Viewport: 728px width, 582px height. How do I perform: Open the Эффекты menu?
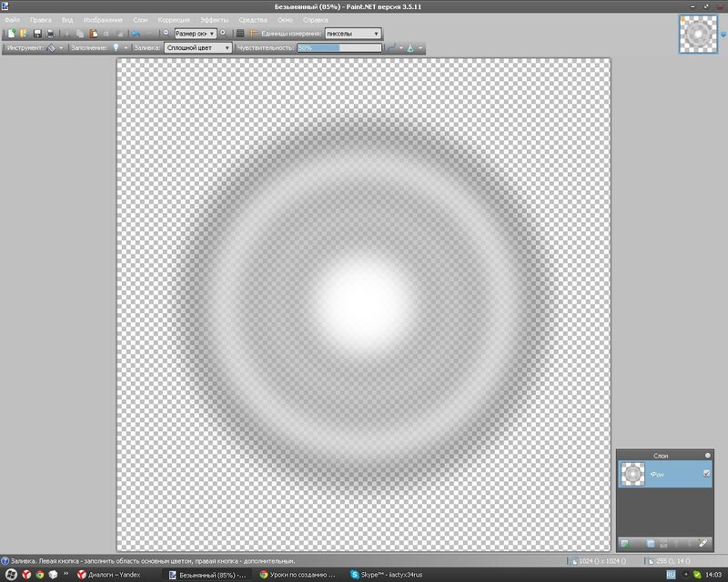click(x=216, y=19)
